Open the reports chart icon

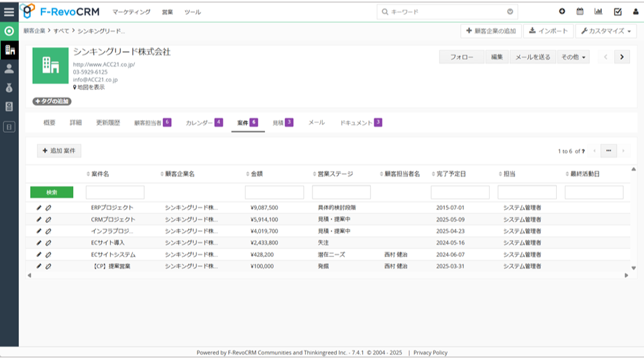coord(598,11)
